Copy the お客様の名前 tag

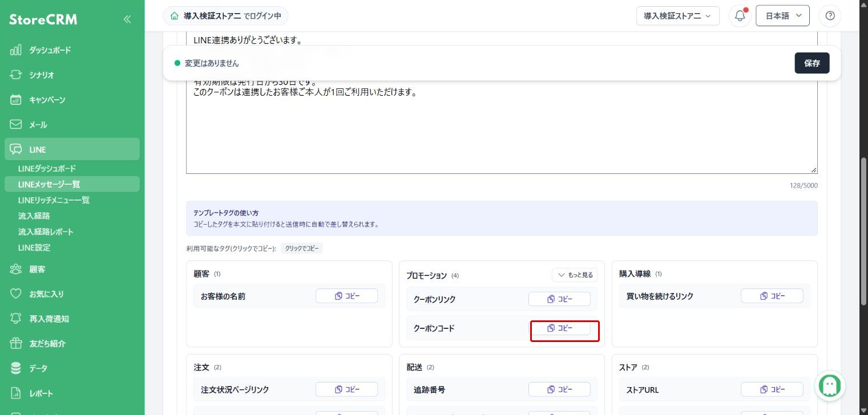(346, 296)
